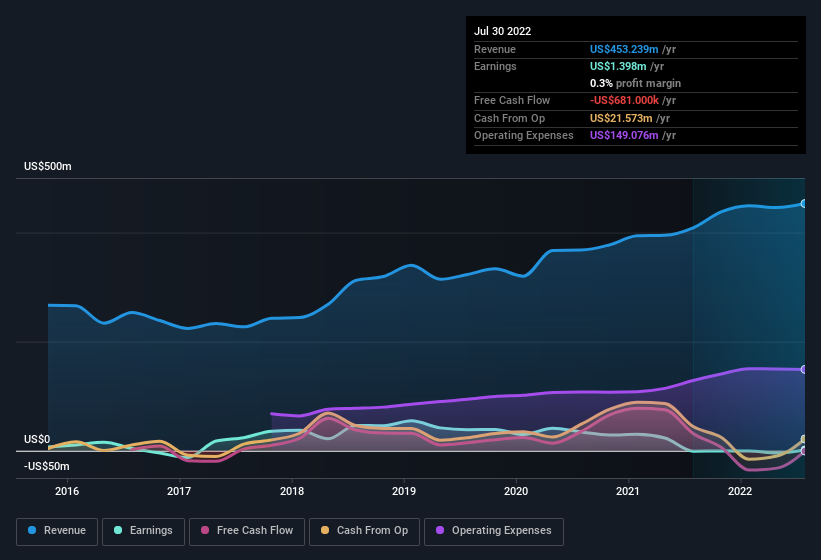Click the 2022 x-axis year label
The height and width of the screenshot is (560, 821).
click(x=740, y=491)
